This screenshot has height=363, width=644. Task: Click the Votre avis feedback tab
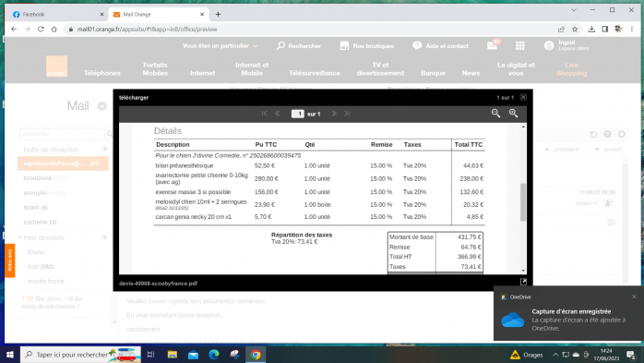pyautogui.click(x=10, y=260)
